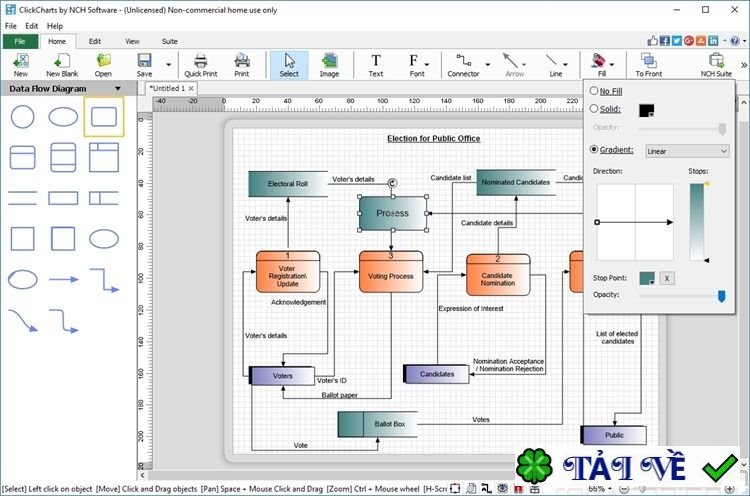This screenshot has height=496, width=750.
Task: Click the Facebook share icon
Action: tap(664, 41)
